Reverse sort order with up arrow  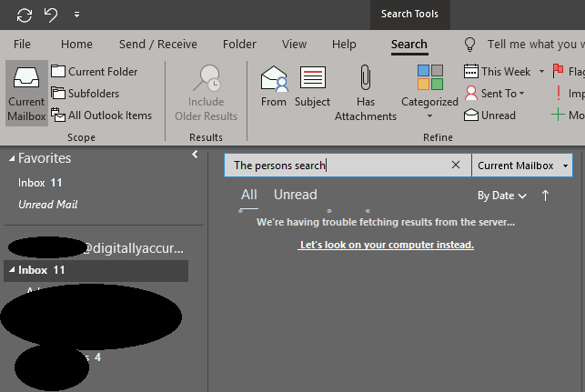coord(545,196)
